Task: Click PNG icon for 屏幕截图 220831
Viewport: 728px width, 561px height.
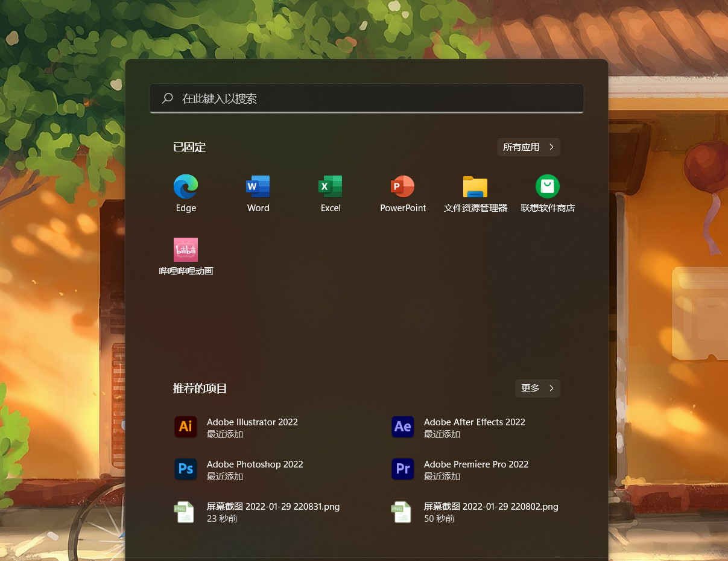Action: 185,512
